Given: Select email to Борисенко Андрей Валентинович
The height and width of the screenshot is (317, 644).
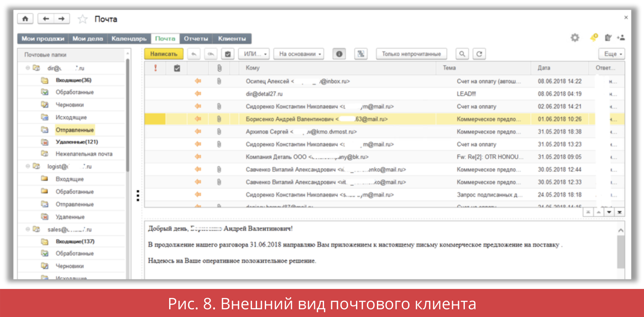Looking at the screenshot, I should tap(384, 119).
